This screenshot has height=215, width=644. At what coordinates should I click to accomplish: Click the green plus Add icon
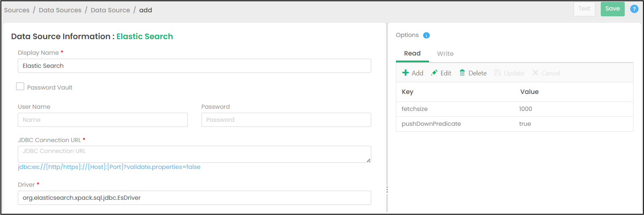405,73
